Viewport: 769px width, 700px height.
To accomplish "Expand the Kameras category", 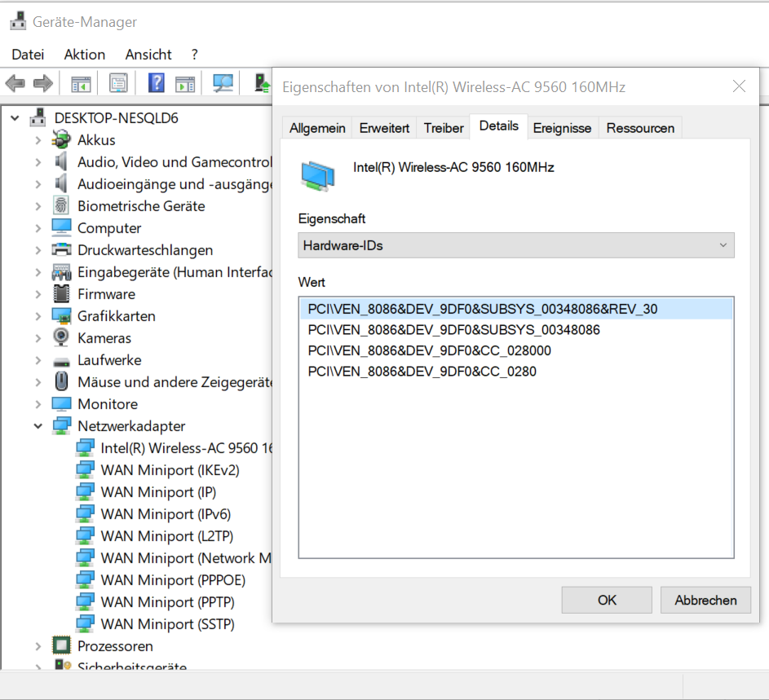I will point(38,338).
